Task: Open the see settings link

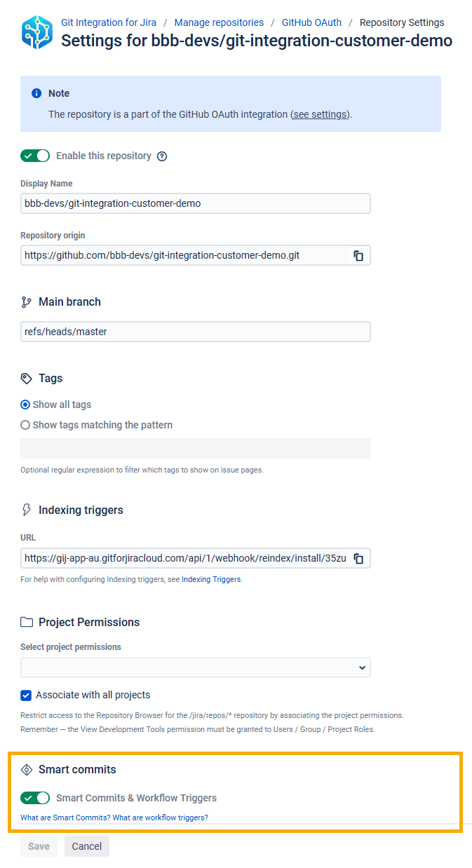Action: [x=320, y=114]
